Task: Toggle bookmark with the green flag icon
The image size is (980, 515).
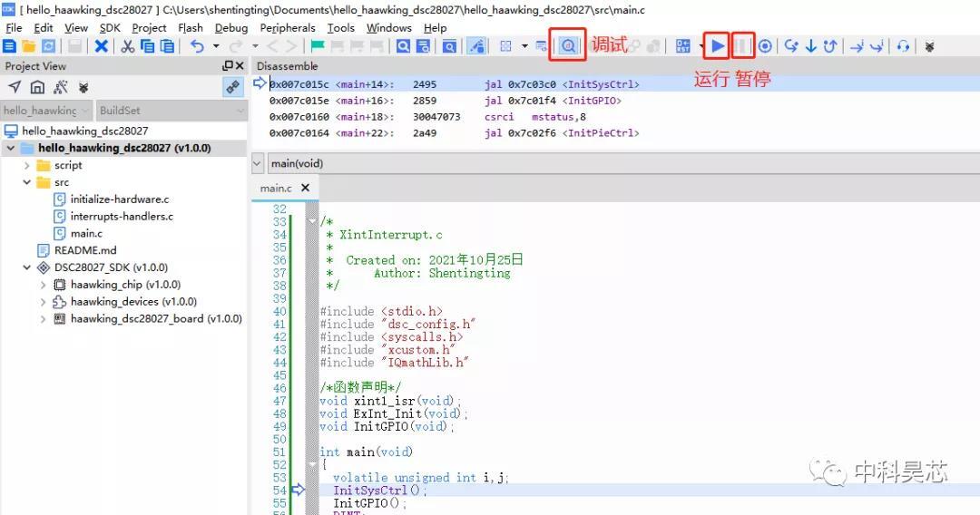Action: pos(318,46)
